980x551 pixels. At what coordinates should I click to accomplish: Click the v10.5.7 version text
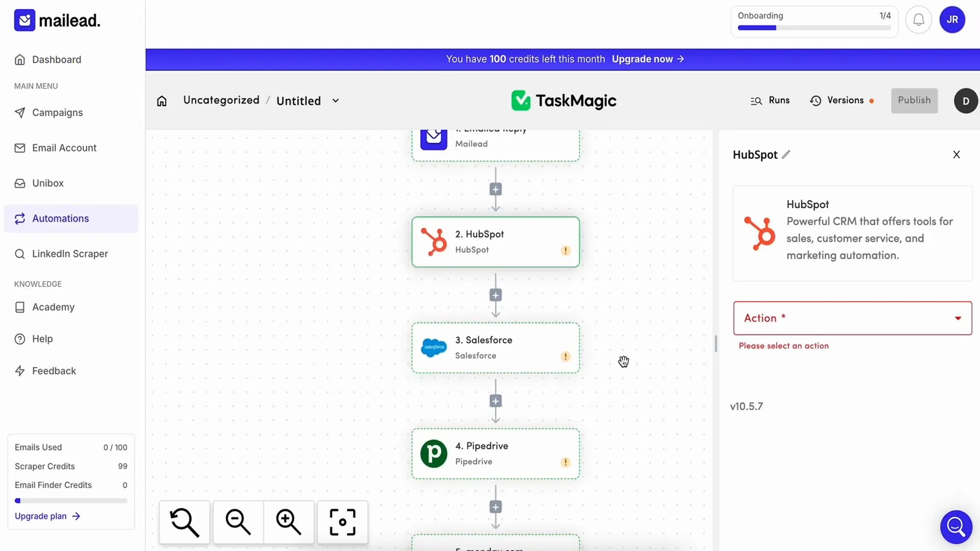746,407
